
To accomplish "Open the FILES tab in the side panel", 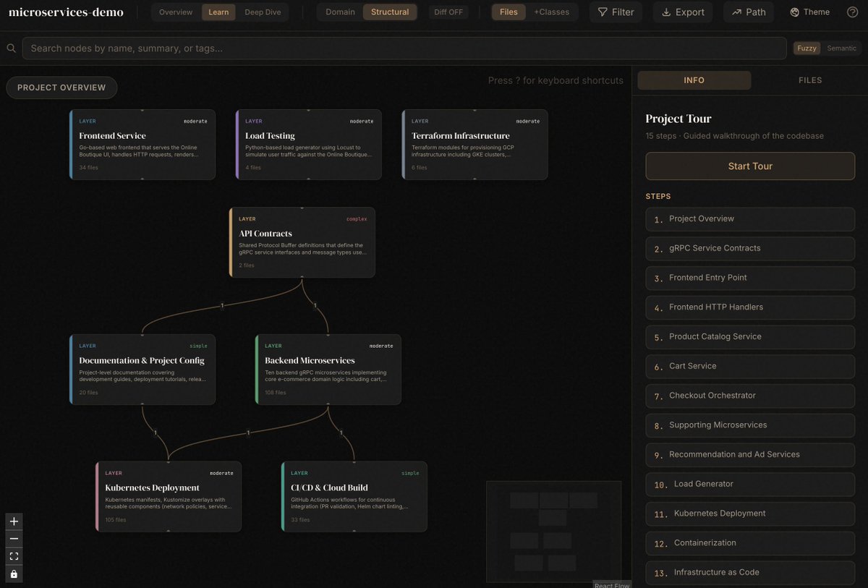I will 810,80.
